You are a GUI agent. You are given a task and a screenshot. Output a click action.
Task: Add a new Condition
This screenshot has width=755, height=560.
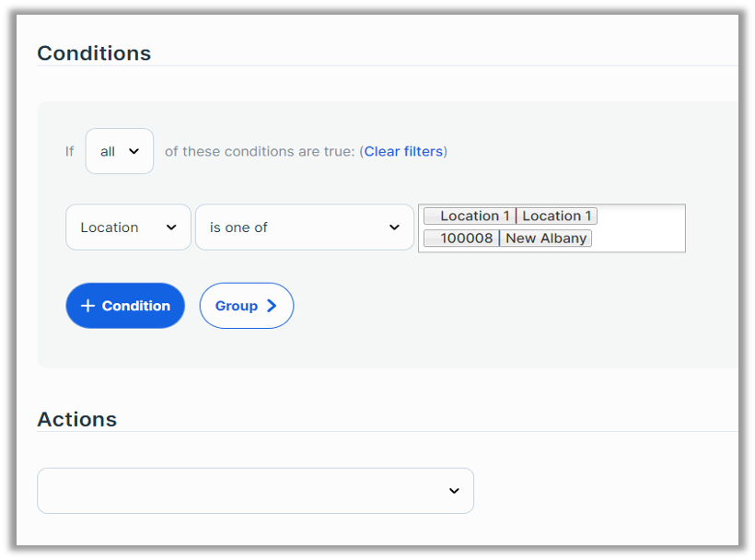pyautogui.click(x=125, y=306)
